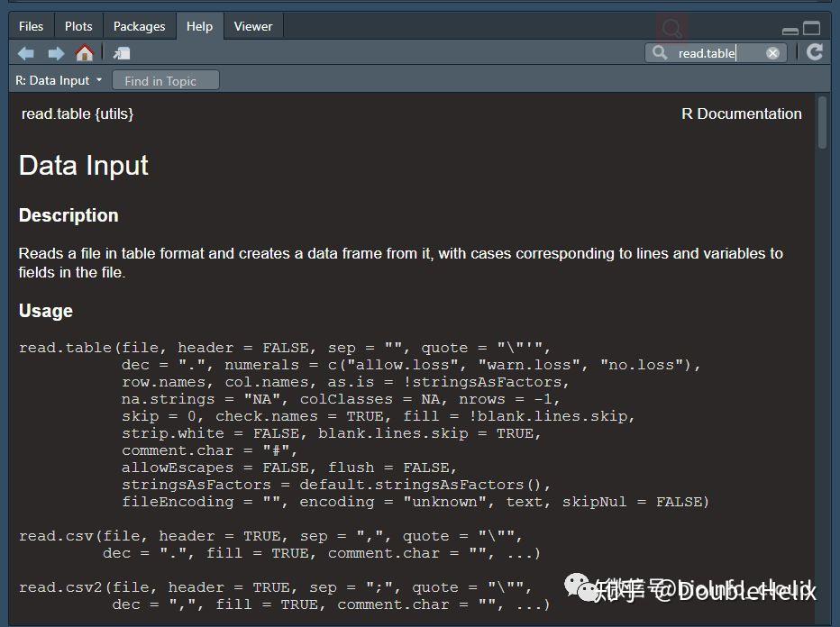The width and height of the screenshot is (840, 627).
Task: Click the stringsAsFactors = default.stringsAsFactors() line
Action: tap(336, 485)
